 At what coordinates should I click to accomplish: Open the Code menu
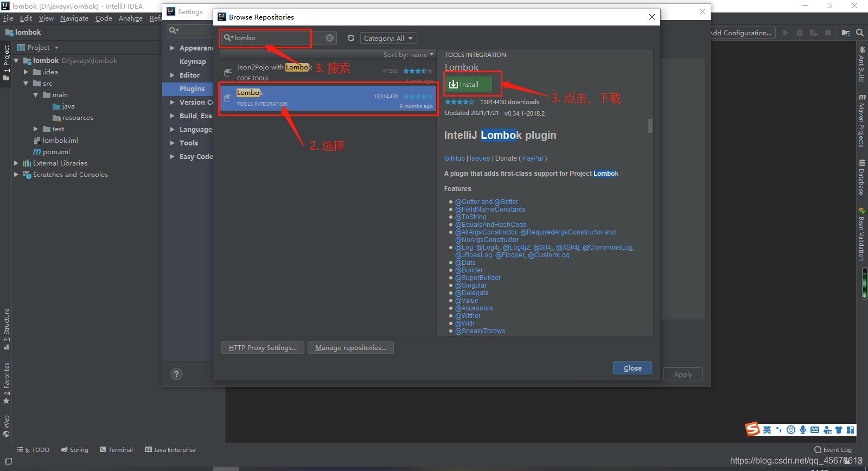[x=104, y=18]
